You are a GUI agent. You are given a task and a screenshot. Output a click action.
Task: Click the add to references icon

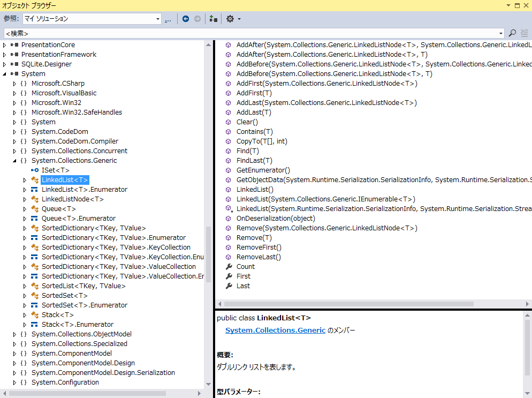214,19
